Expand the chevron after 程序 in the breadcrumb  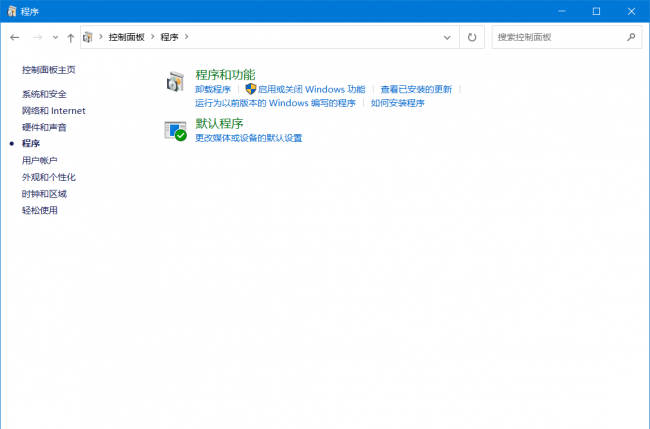click(x=187, y=37)
